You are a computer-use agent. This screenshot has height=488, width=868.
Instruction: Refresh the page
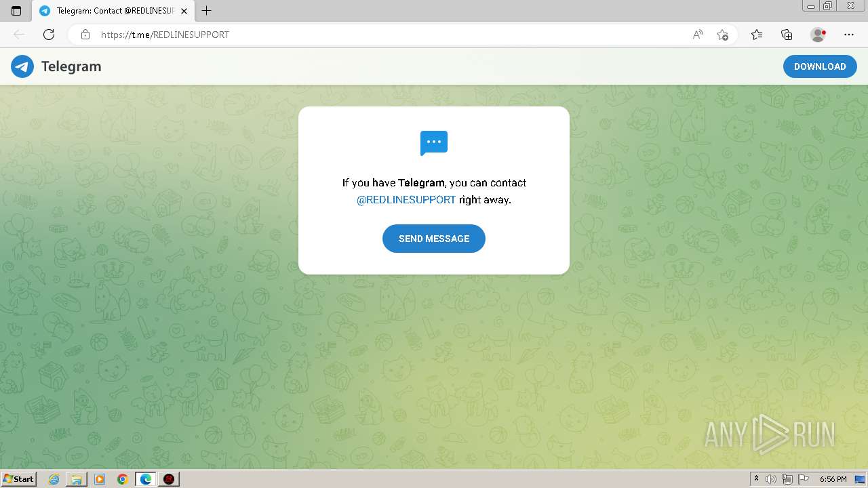pyautogui.click(x=49, y=35)
